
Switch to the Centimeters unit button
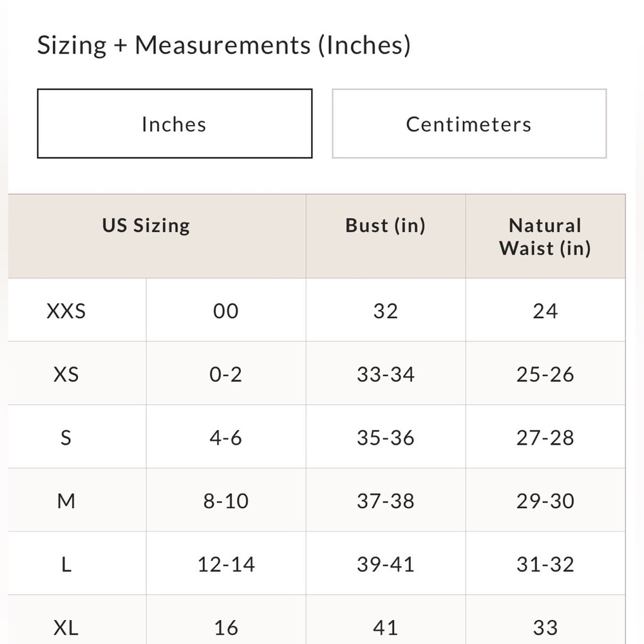coord(469,124)
